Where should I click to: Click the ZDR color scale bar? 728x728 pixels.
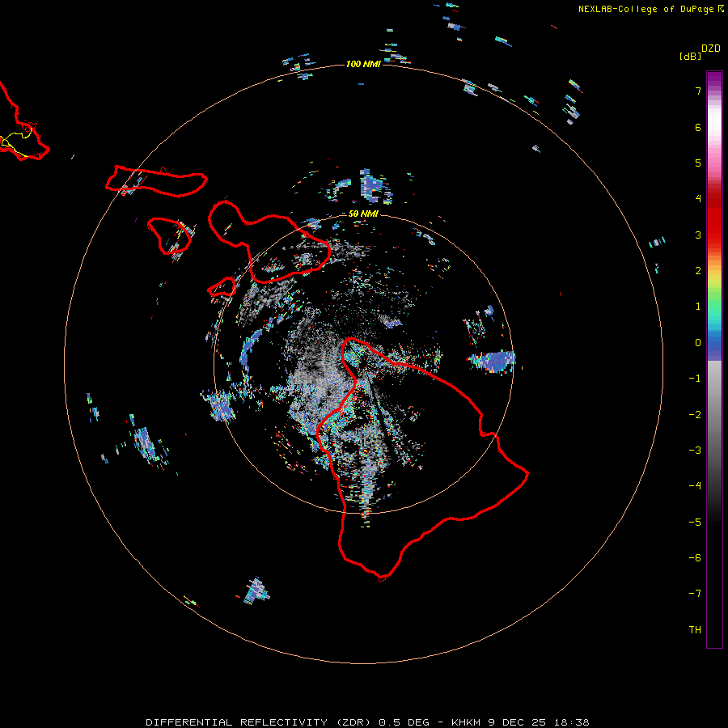tap(714, 359)
